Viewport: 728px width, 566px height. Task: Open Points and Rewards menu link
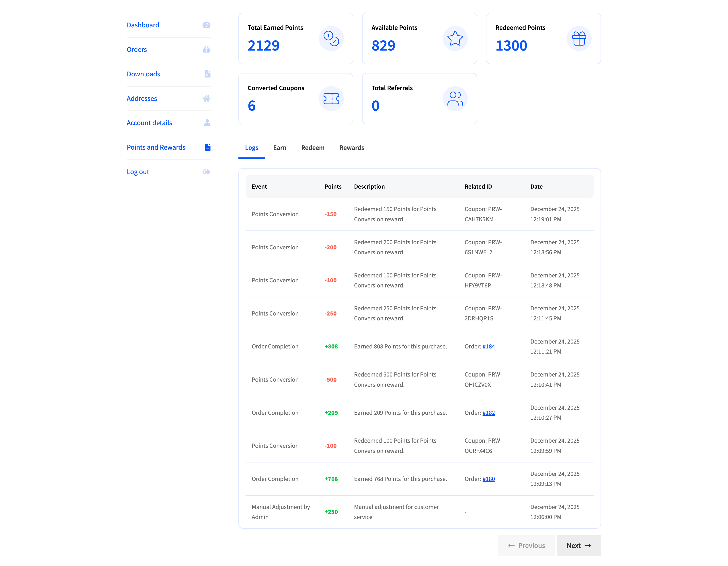pos(156,147)
